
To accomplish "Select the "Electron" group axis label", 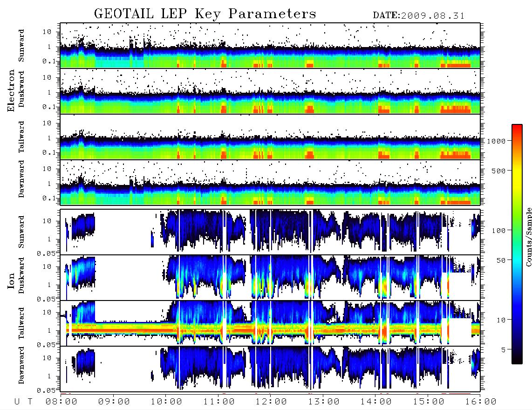I will (11, 91).
